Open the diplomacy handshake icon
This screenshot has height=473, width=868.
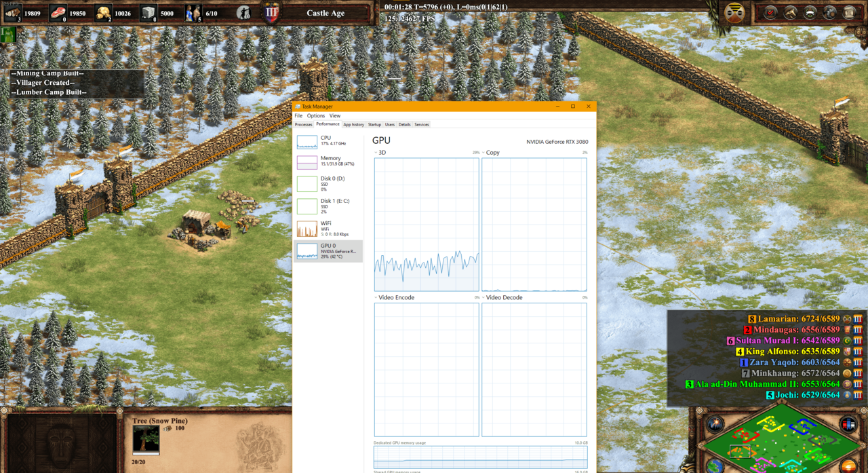pyautogui.click(x=810, y=12)
